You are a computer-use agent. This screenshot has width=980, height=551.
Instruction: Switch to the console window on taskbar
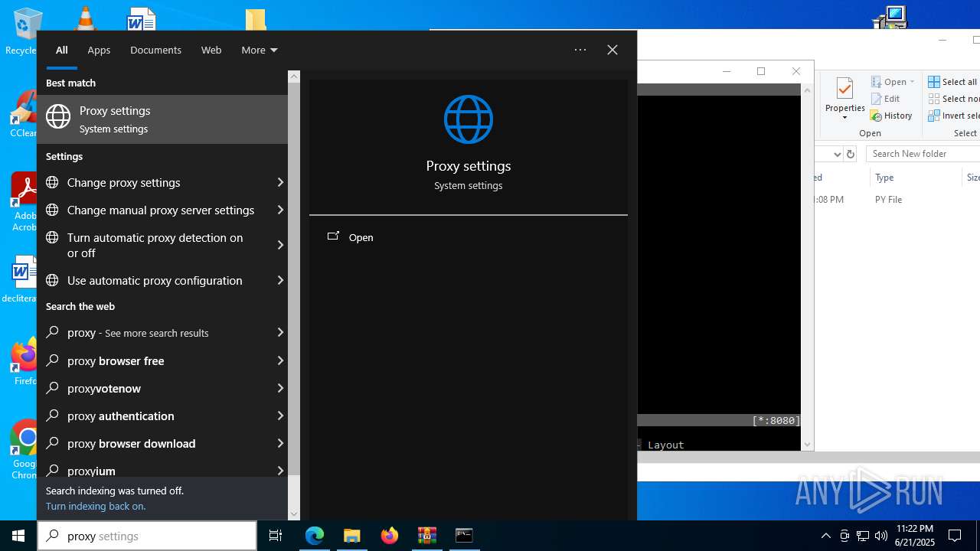(464, 536)
